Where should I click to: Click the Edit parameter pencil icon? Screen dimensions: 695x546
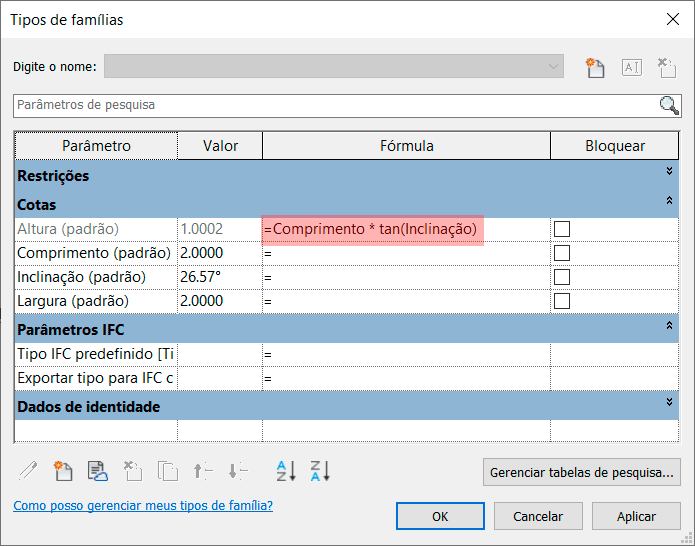[x=28, y=471]
